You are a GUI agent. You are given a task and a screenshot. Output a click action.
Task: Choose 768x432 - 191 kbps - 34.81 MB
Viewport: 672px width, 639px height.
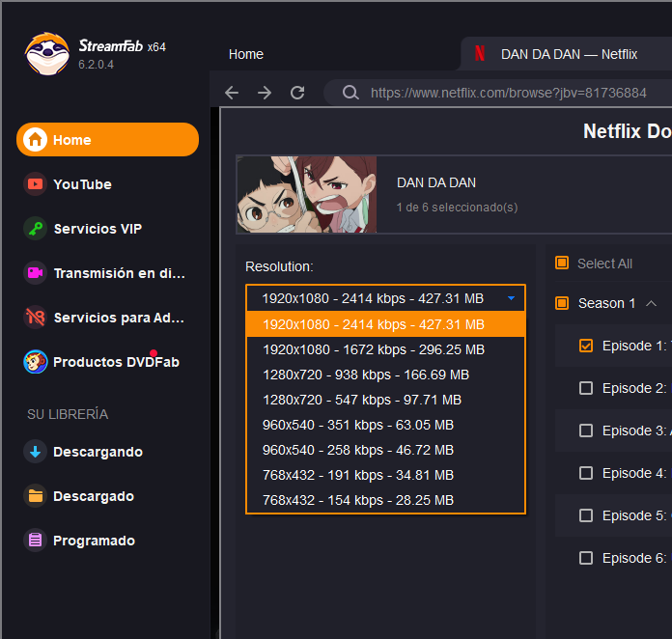385,475
